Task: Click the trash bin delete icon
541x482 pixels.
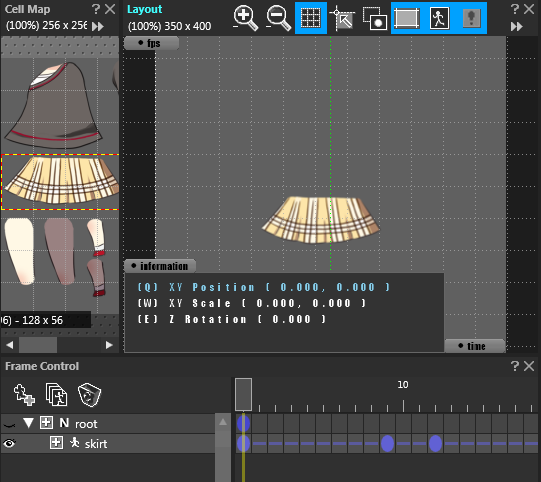Action: [89, 394]
